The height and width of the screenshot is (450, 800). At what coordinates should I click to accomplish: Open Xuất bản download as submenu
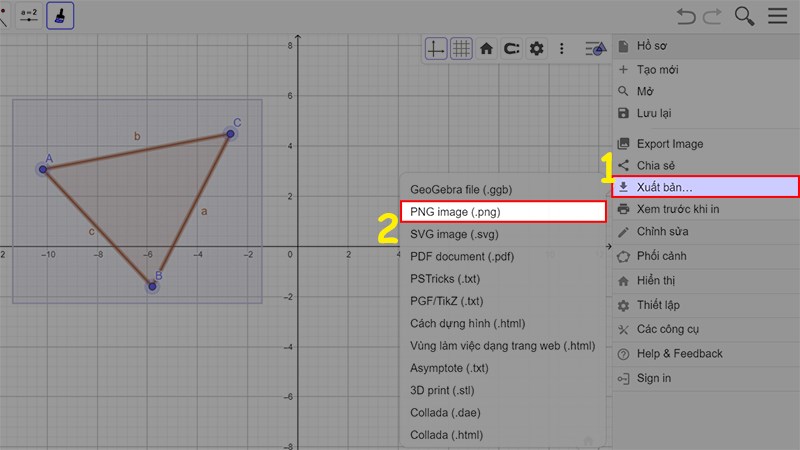tap(706, 187)
